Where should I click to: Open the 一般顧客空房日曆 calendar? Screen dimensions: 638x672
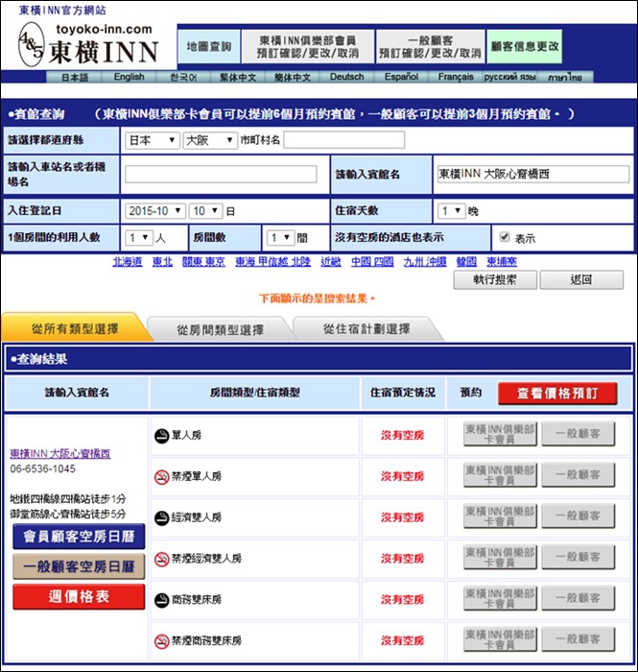pyautogui.click(x=79, y=566)
